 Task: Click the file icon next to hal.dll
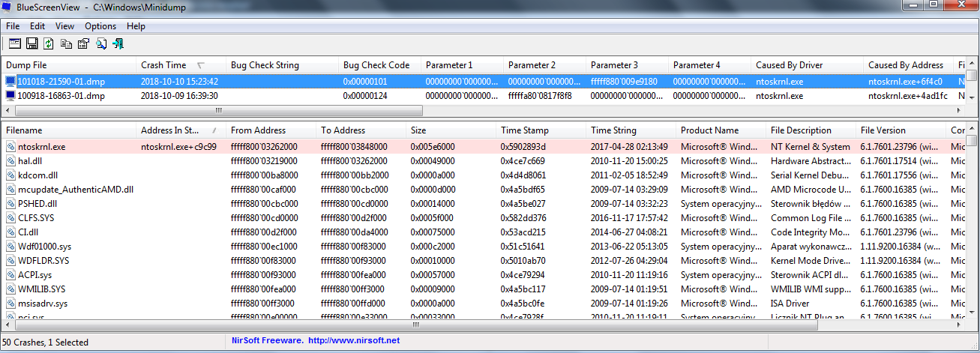[x=10, y=161]
